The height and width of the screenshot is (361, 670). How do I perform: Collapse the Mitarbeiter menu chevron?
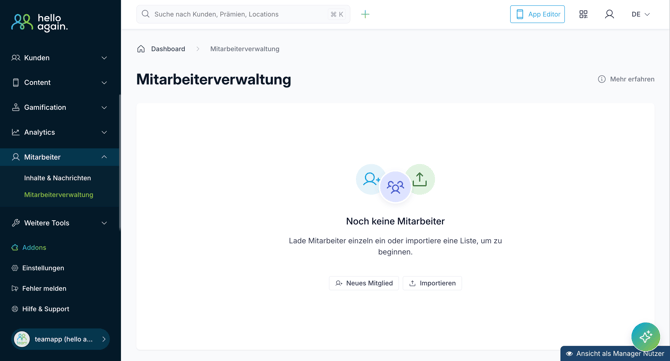click(104, 157)
